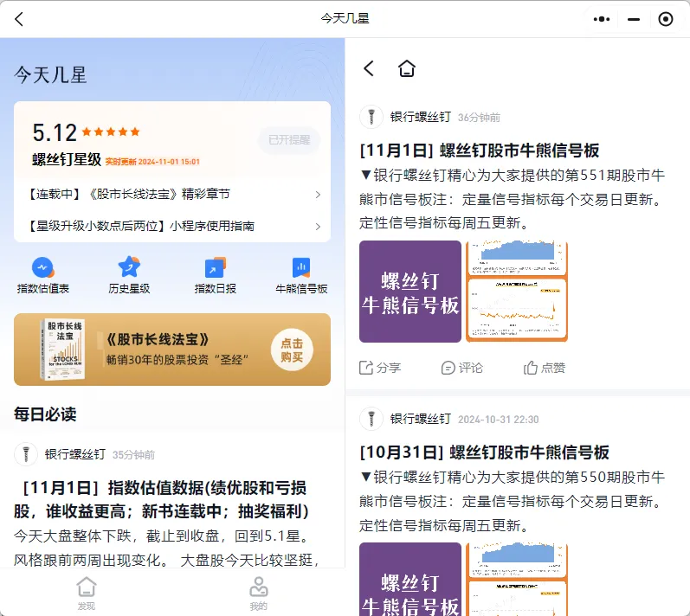Click the 5.12 star rating value
The width and height of the screenshot is (690, 616).
[55, 132]
